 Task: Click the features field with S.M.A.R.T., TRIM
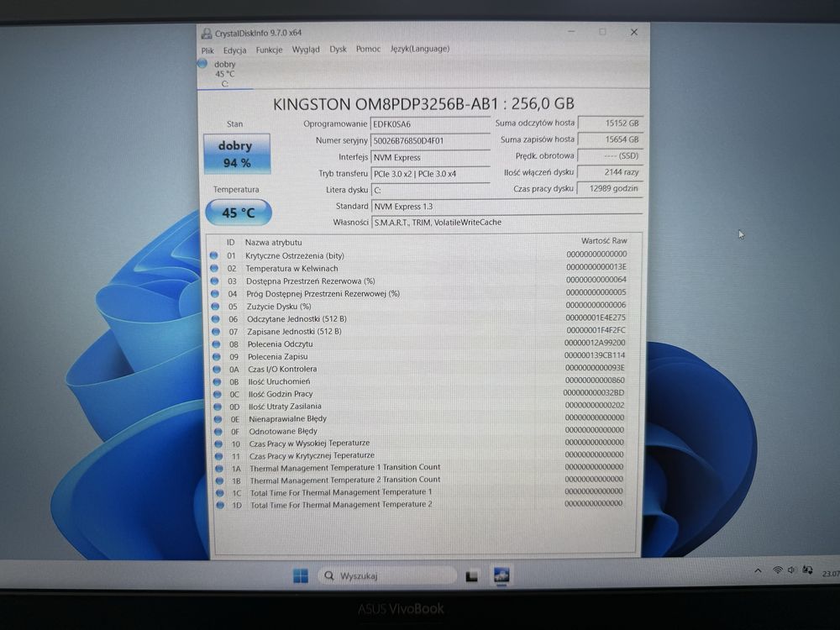507,223
